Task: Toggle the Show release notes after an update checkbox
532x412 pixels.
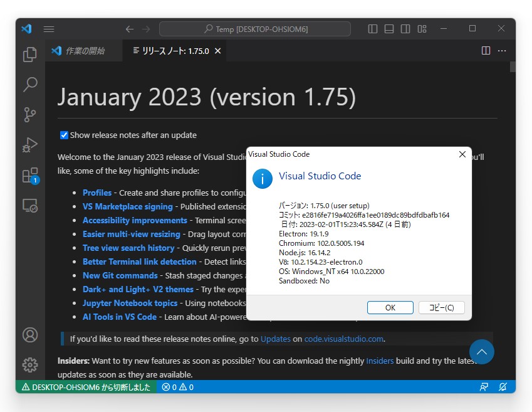Action: click(x=63, y=135)
